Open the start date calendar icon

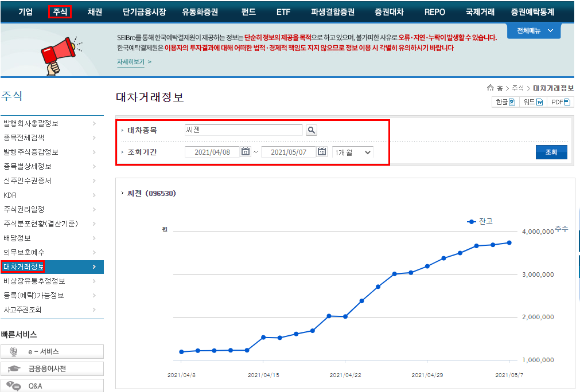click(245, 151)
